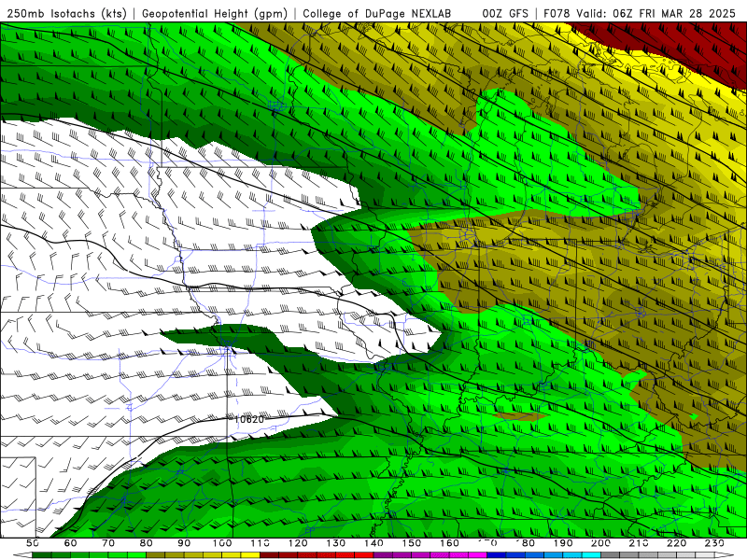
Task: Click the 120 value on the legend
Action: (x=298, y=543)
